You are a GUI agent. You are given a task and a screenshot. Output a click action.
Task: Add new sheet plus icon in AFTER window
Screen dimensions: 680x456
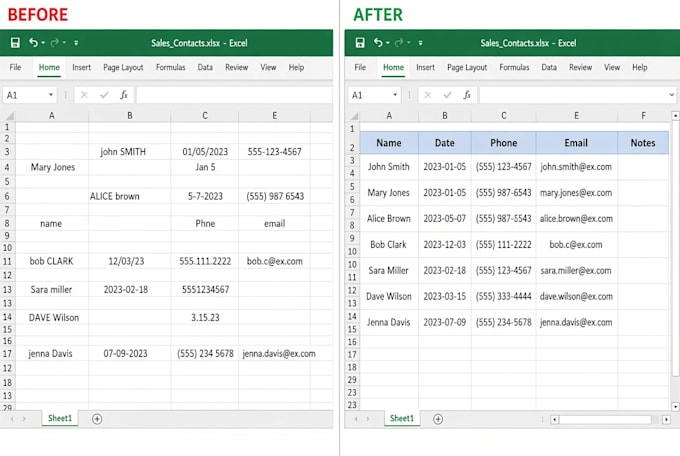point(438,419)
